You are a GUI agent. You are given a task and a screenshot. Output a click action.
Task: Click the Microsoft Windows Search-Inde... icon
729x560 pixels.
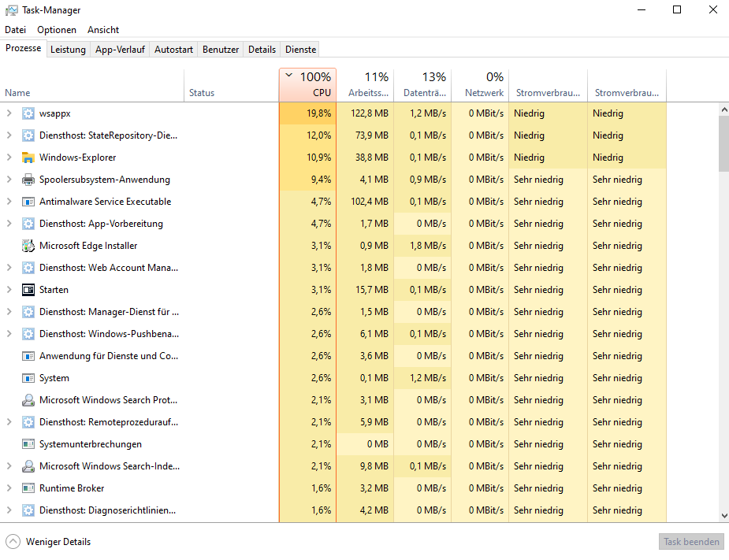pyautogui.click(x=28, y=466)
